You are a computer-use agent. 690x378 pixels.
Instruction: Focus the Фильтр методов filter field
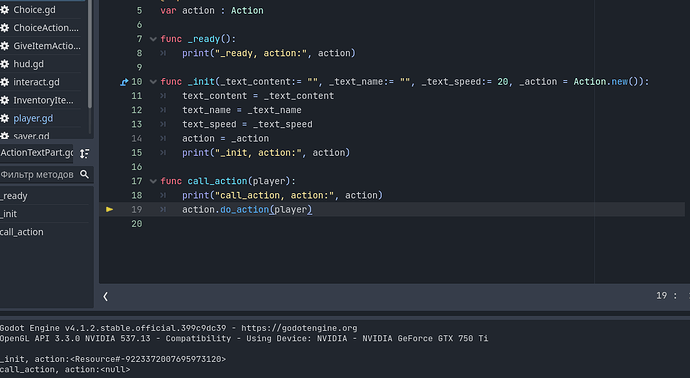pos(46,174)
